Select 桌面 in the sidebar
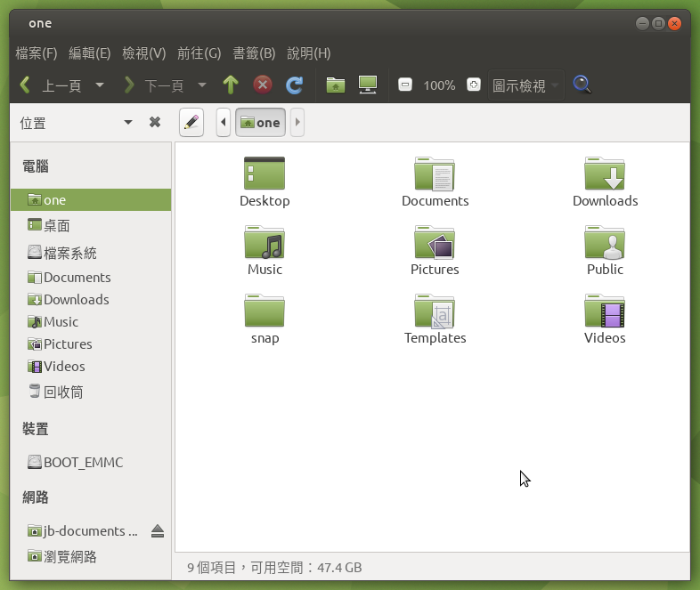Screen dimensions: 700x590 point(91,226)
